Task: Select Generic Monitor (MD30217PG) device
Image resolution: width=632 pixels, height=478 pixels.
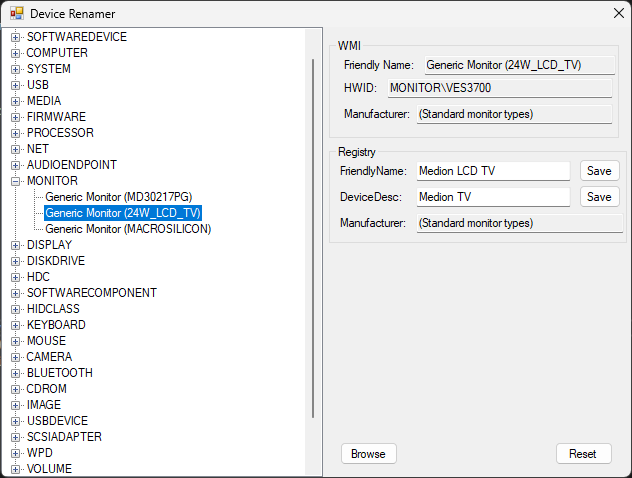Action: 118,197
